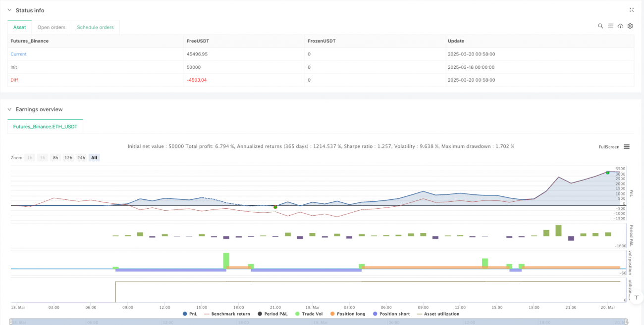The width and height of the screenshot is (644, 325).
Task: Open settings gear icon in Status info
Action: [x=630, y=26]
